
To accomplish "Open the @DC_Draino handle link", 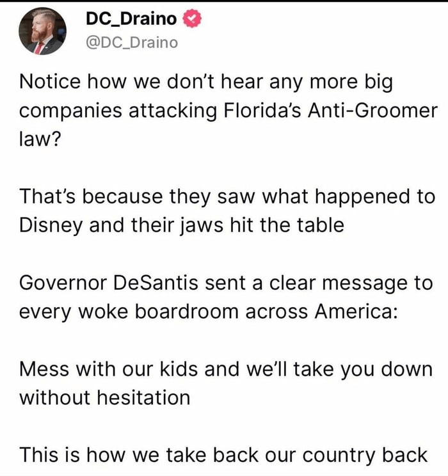I will click(131, 43).
